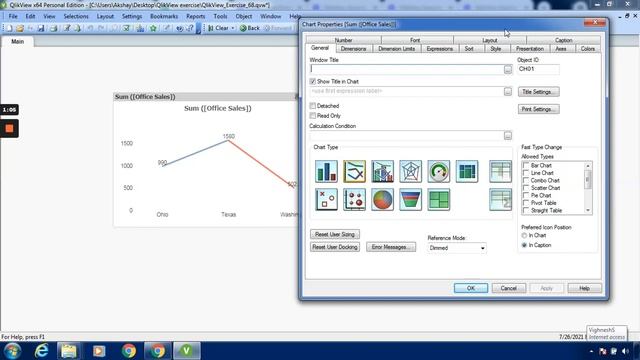Select the Combo Chart type icon
The image size is (640, 360).
pyautogui.click(x=382, y=171)
